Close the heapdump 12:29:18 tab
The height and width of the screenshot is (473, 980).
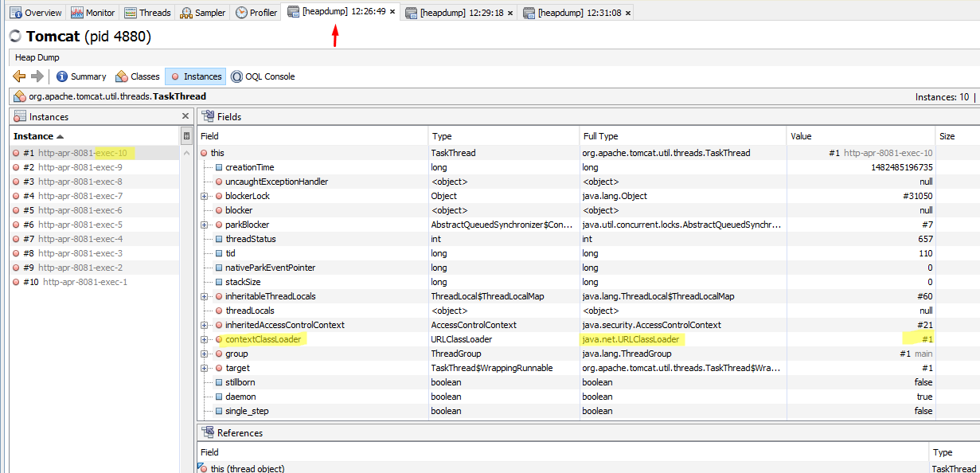tap(510, 13)
